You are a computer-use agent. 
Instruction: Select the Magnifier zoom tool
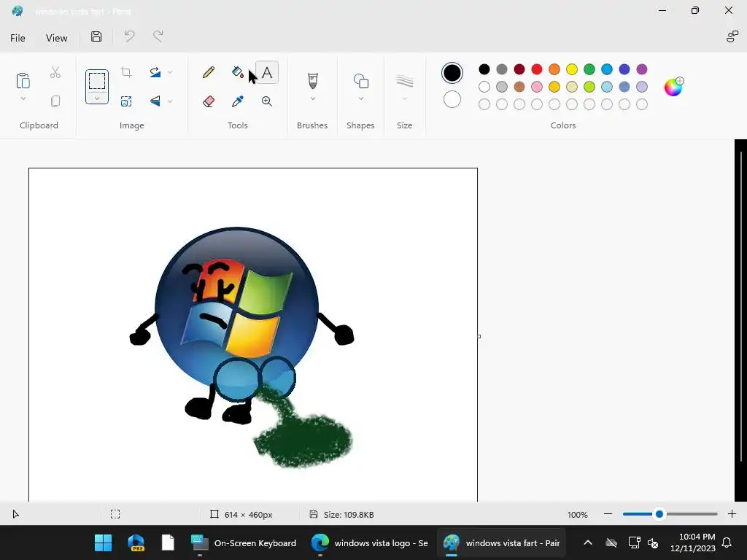tap(267, 101)
